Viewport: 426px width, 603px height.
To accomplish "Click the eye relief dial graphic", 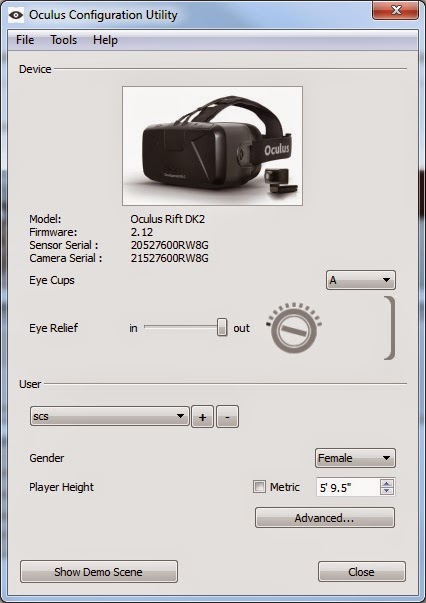I will (294, 328).
